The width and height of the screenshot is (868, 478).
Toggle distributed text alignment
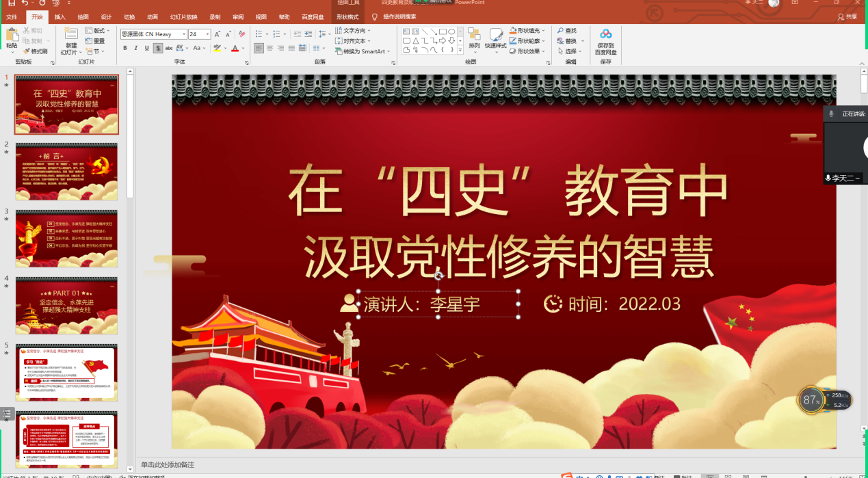302,48
